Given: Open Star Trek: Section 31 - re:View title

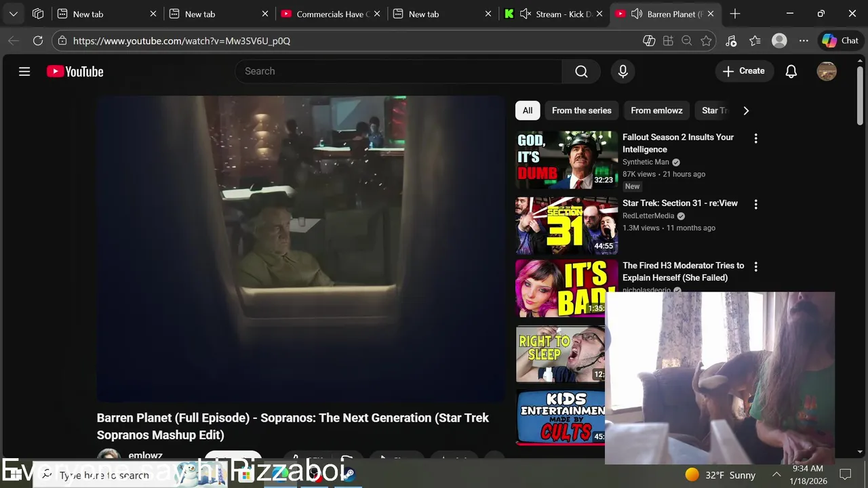Looking at the screenshot, I should (x=680, y=203).
